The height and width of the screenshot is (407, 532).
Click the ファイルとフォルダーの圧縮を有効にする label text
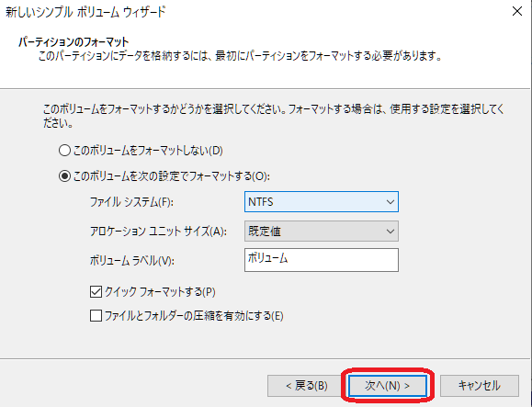coord(194,316)
